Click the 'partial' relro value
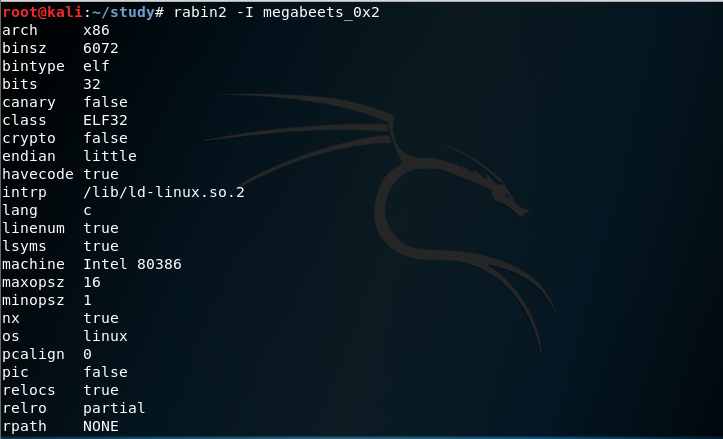This screenshot has width=723, height=439. [114, 409]
